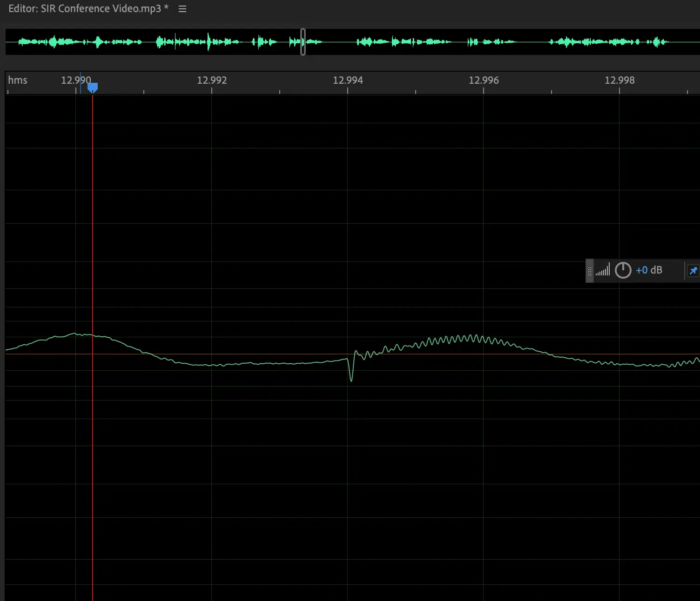Toggle the HUD pin icon
Viewport: 700px width, 601px height.
(693, 271)
